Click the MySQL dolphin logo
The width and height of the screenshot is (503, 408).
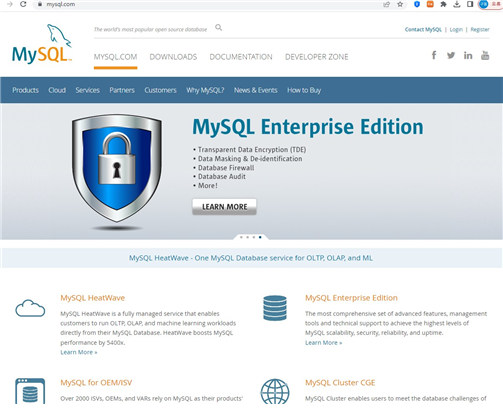[42, 44]
